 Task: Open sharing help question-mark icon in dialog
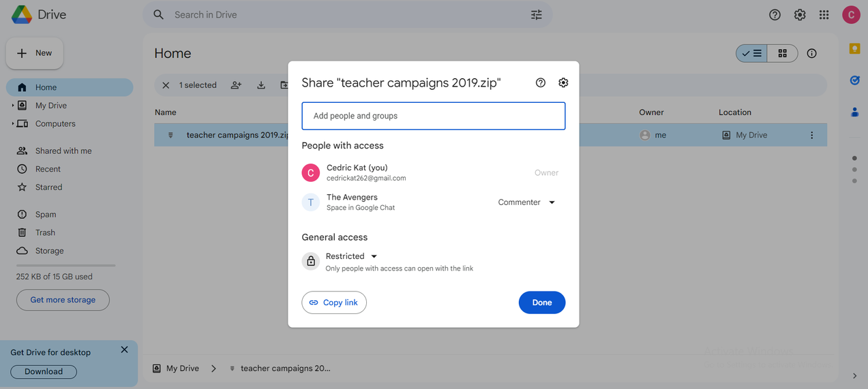541,82
